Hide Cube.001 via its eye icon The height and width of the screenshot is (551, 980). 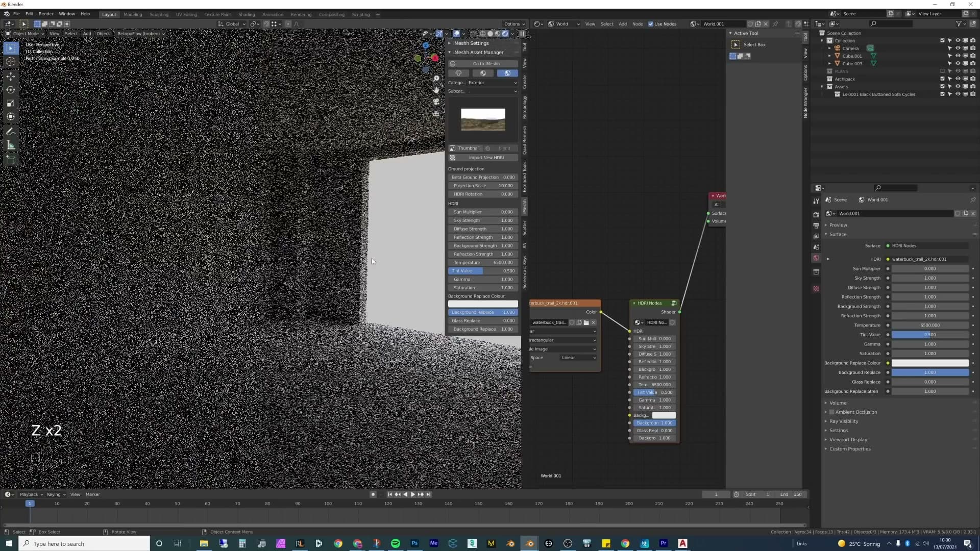958,56
